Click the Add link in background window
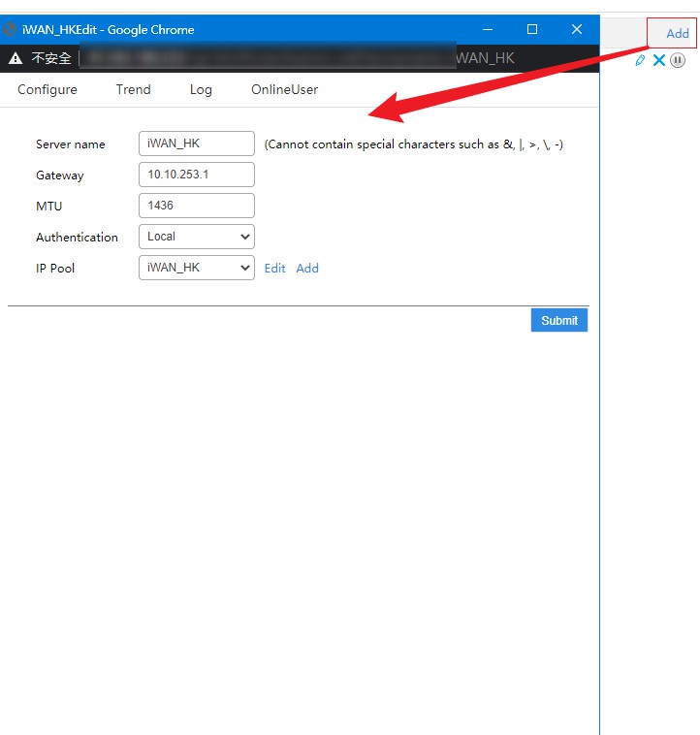This screenshot has height=735, width=700. pos(678,33)
